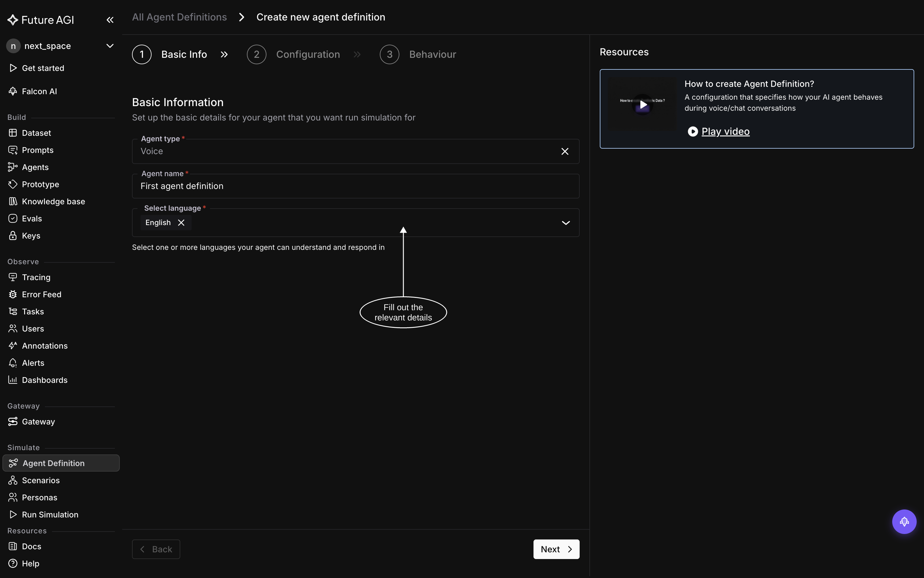Select step 2 Configuration
This screenshot has width=924, height=578.
[x=293, y=54]
